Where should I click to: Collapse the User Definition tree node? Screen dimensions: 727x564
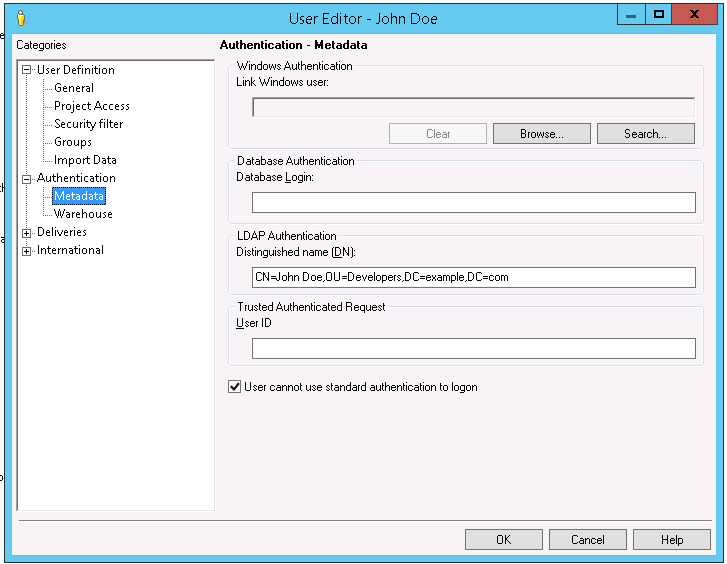(27, 70)
